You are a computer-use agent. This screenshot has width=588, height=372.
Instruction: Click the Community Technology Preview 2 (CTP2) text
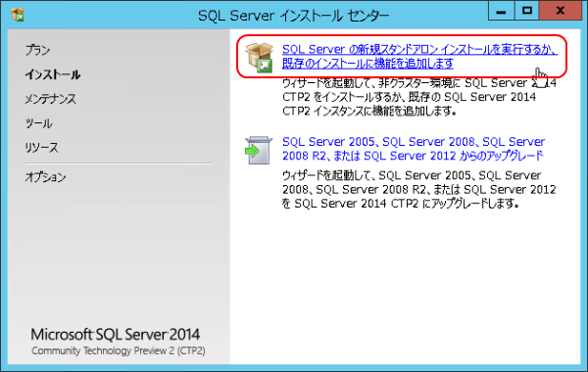click(119, 351)
